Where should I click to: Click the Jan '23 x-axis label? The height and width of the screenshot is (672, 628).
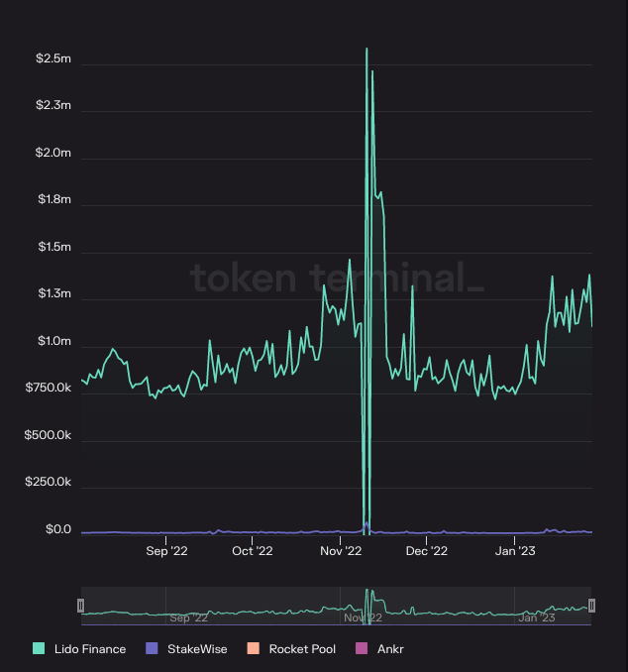[515, 551]
